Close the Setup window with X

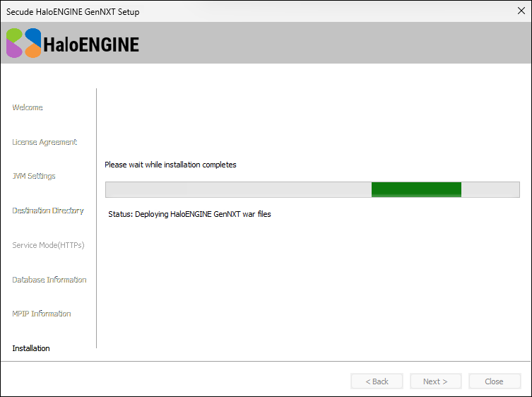point(521,11)
